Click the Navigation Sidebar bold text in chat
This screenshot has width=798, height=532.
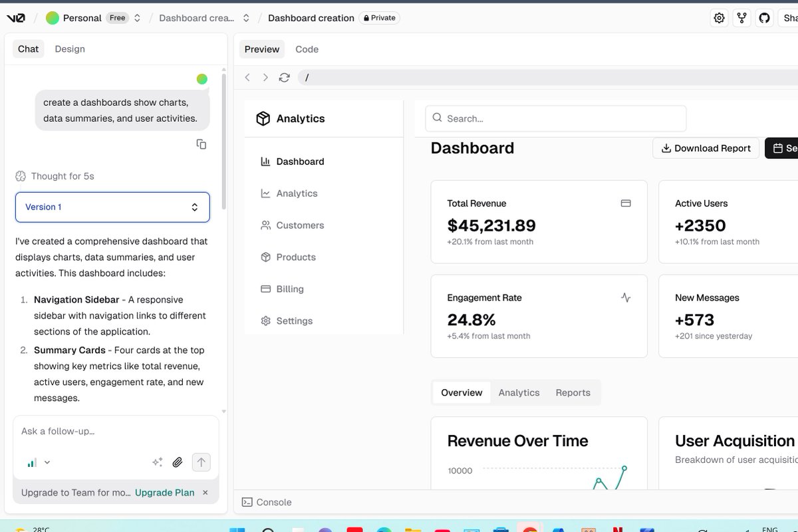[76, 300]
